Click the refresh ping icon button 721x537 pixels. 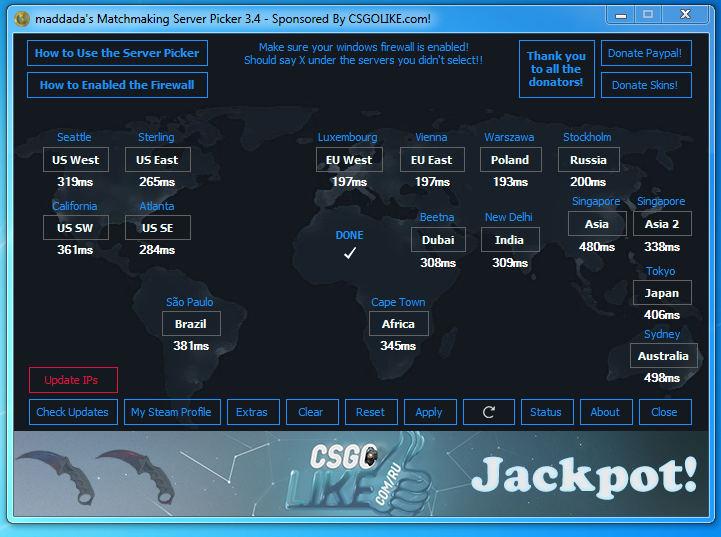coord(489,412)
